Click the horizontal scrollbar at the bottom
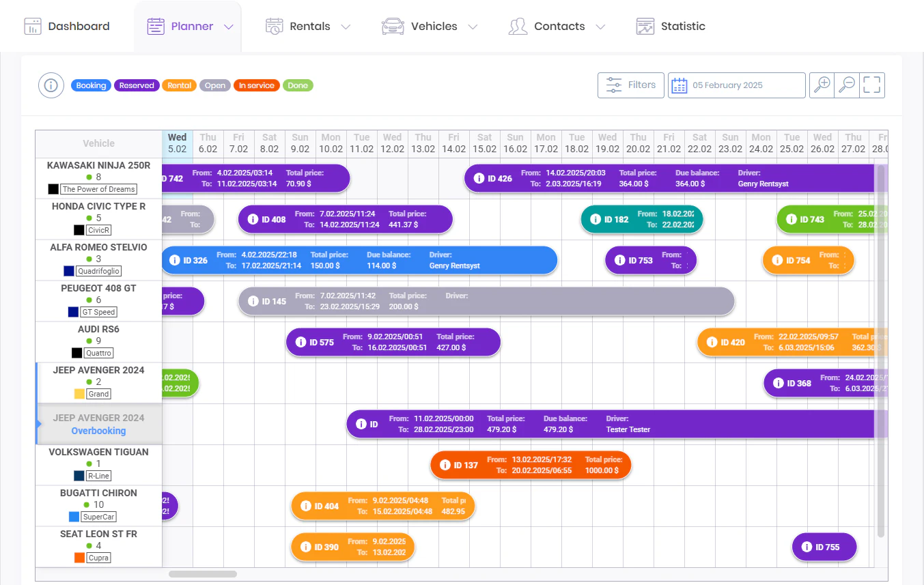 [x=203, y=574]
